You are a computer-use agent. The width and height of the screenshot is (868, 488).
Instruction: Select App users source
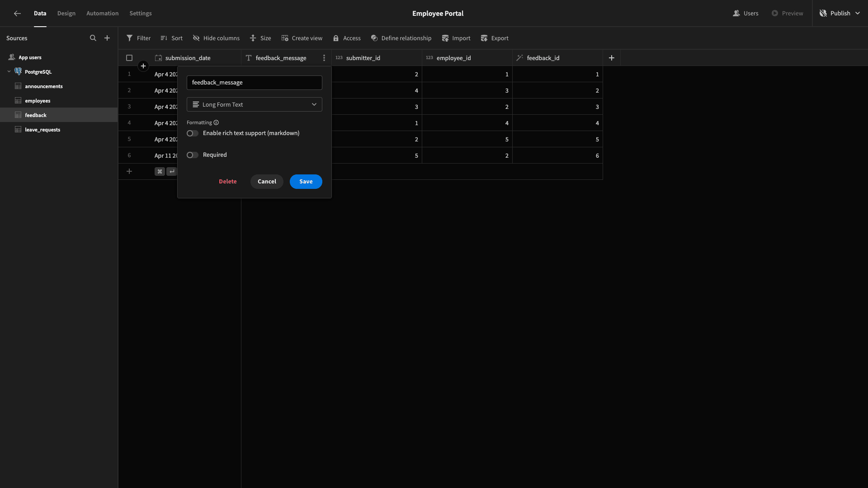coord(59,57)
